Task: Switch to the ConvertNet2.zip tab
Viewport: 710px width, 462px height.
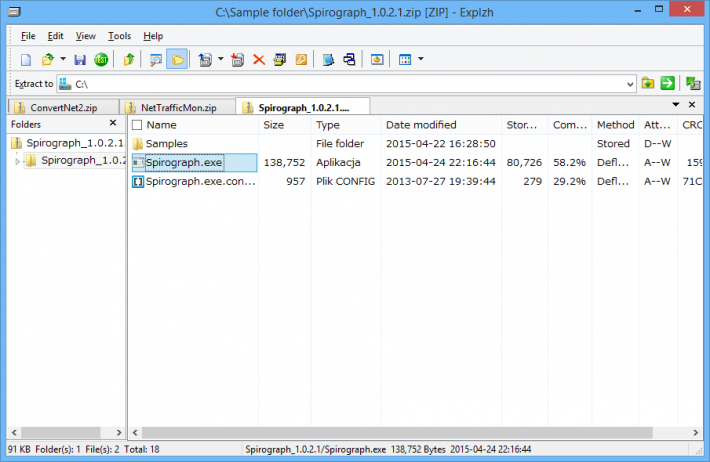Action: click(x=63, y=107)
